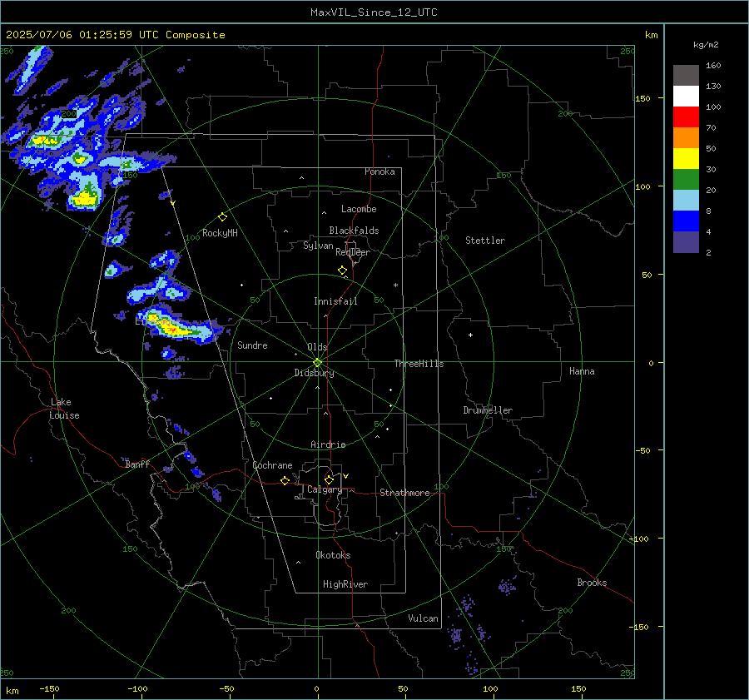749x700 pixels.
Task: Click the white asterisk marker east of Innisfail
Action: (395, 285)
